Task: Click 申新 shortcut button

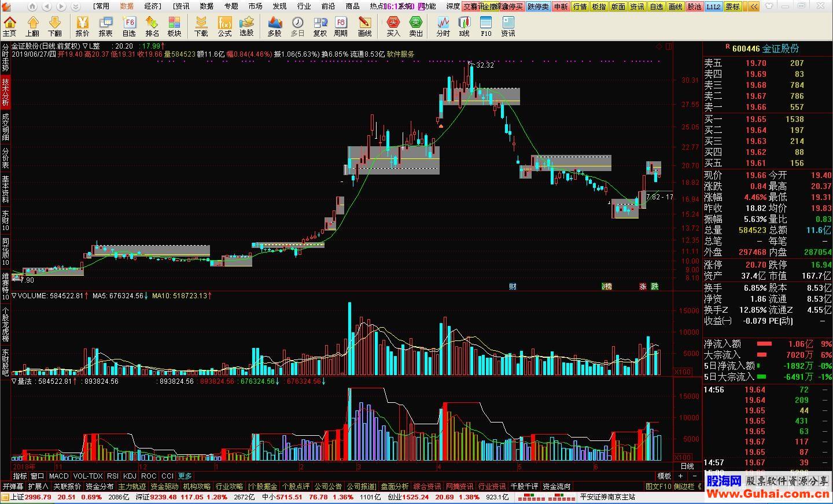Action: [561, 6]
